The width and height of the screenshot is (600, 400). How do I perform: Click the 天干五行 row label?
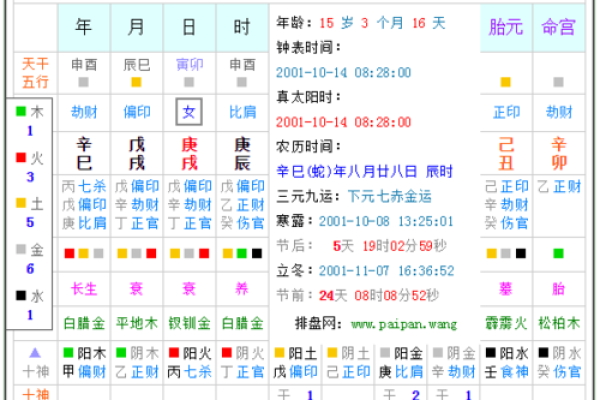pos(35,73)
